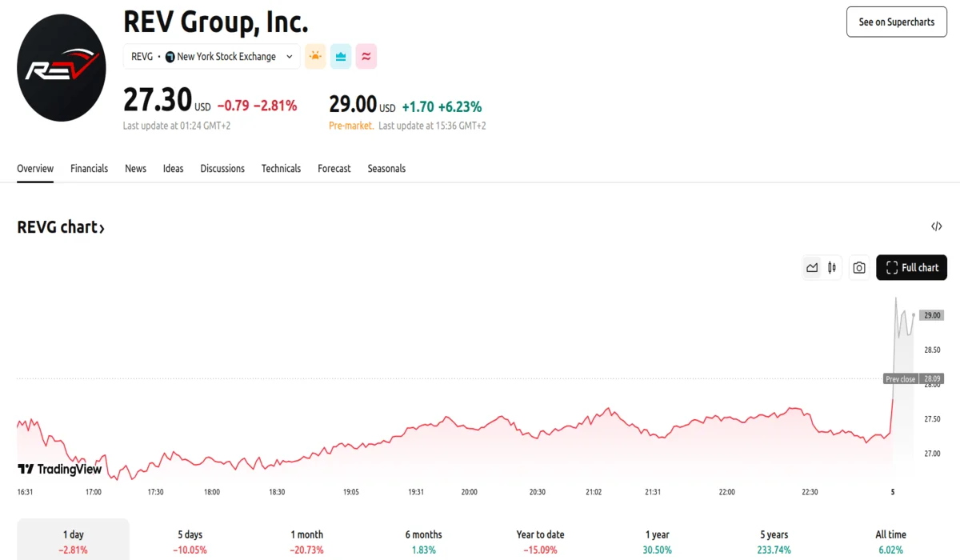Select the 5 years time range
Image resolution: width=960 pixels, height=560 pixels.
[774, 541]
